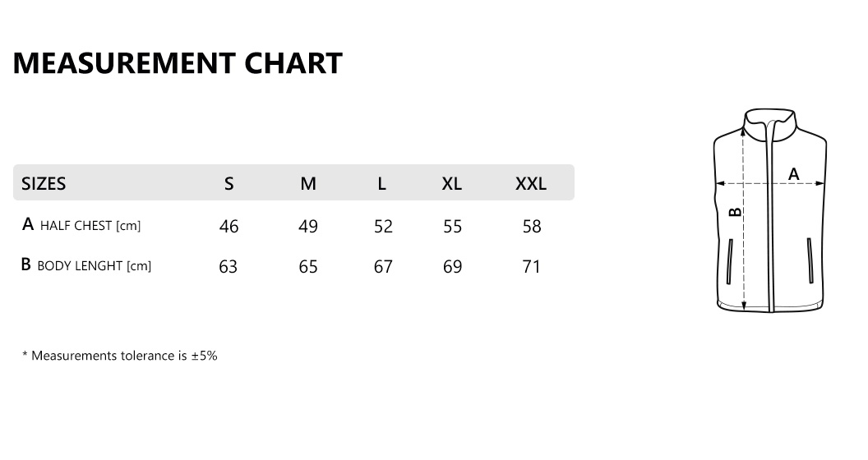Screen dimensions: 868x460
Task: Click body length value 65 for M
Action: pyautogui.click(x=308, y=266)
